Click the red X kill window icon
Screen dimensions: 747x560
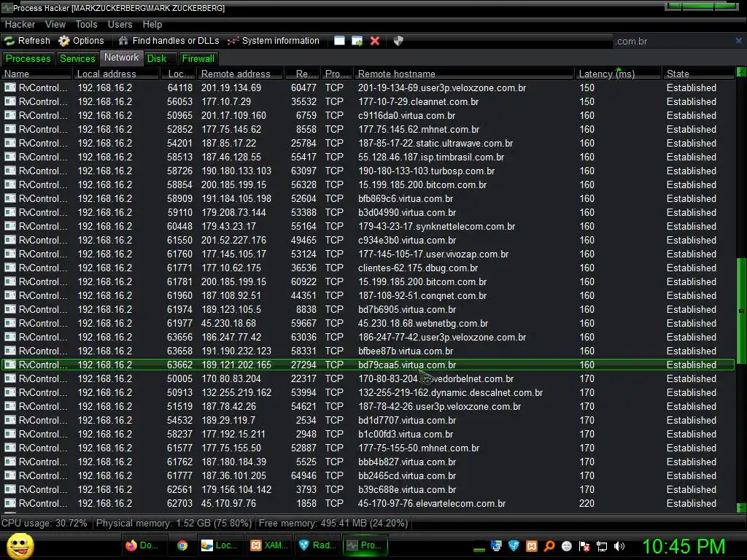coord(375,41)
